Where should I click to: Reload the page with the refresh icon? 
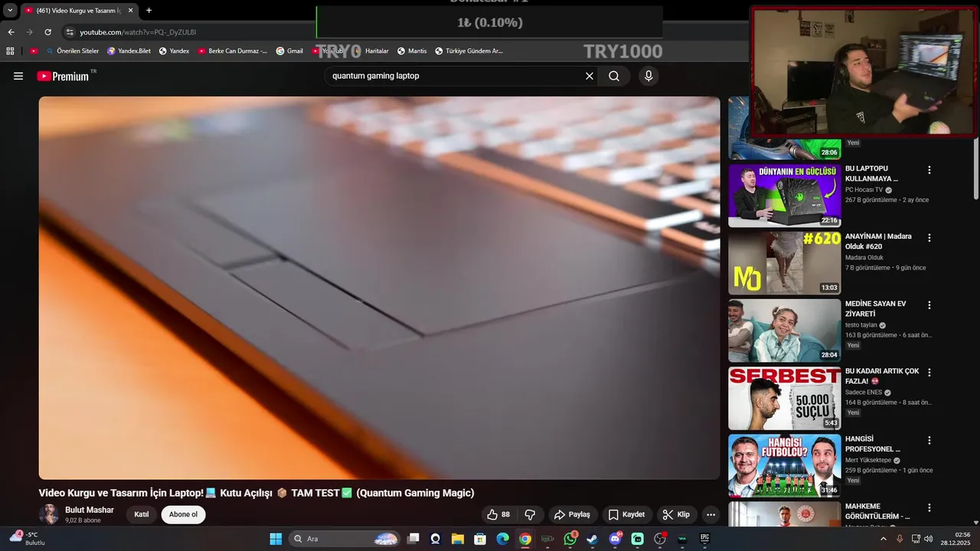pyautogui.click(x=47, y=32)
